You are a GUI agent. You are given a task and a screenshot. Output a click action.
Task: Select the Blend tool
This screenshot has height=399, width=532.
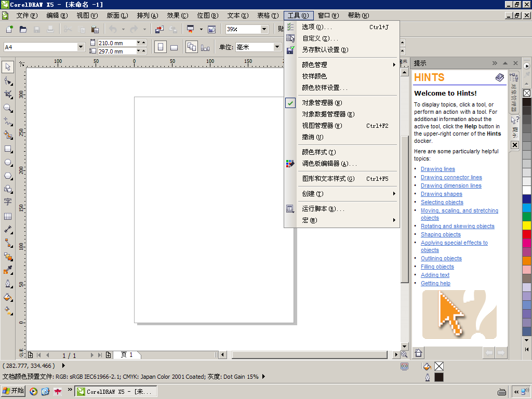(x=8, y=257)
